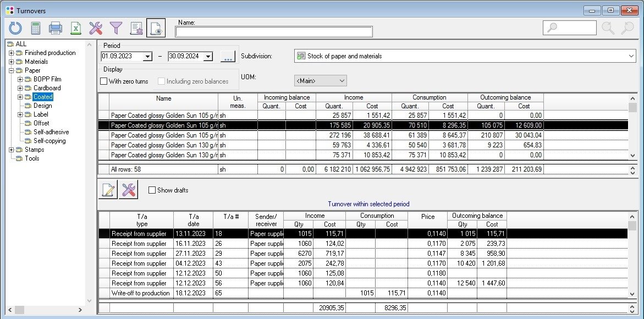Print the turnovers report
Image resolution: width=644 pixels, height=319 pixels.
[56, 28]
